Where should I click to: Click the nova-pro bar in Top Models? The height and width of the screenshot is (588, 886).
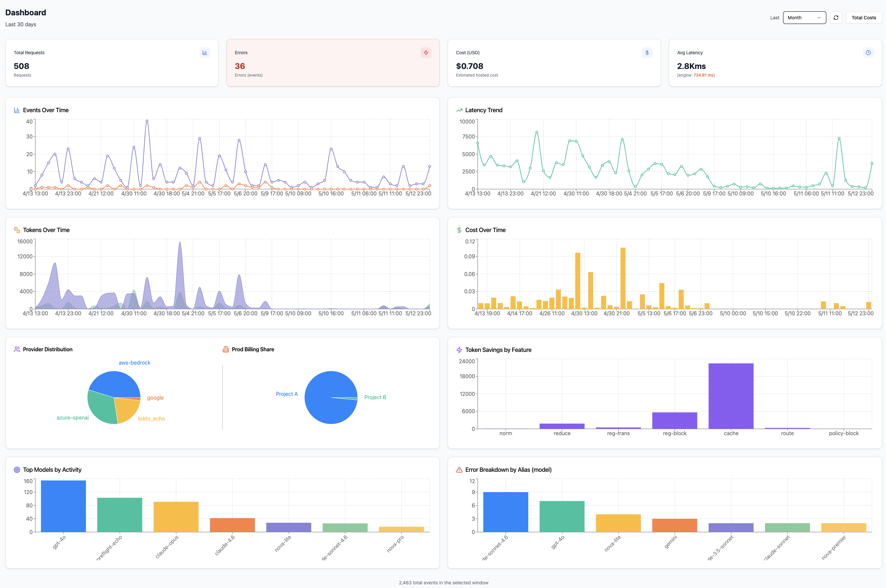click(x=401, y=529)
